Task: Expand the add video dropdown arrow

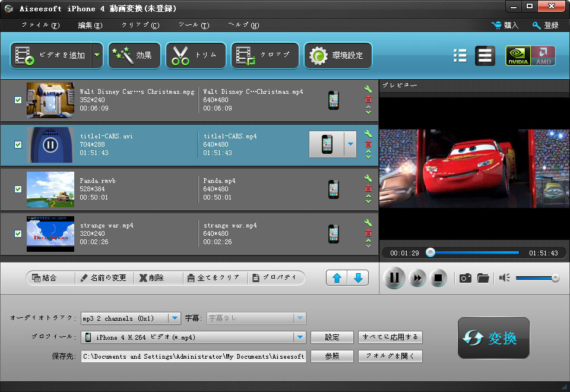Action: (97, 55)
